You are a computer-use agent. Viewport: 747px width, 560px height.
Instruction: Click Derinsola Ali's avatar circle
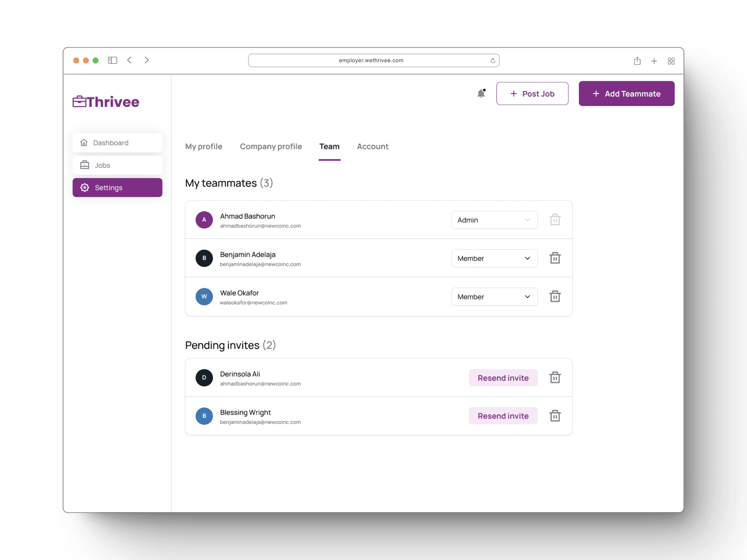[204, 378]
